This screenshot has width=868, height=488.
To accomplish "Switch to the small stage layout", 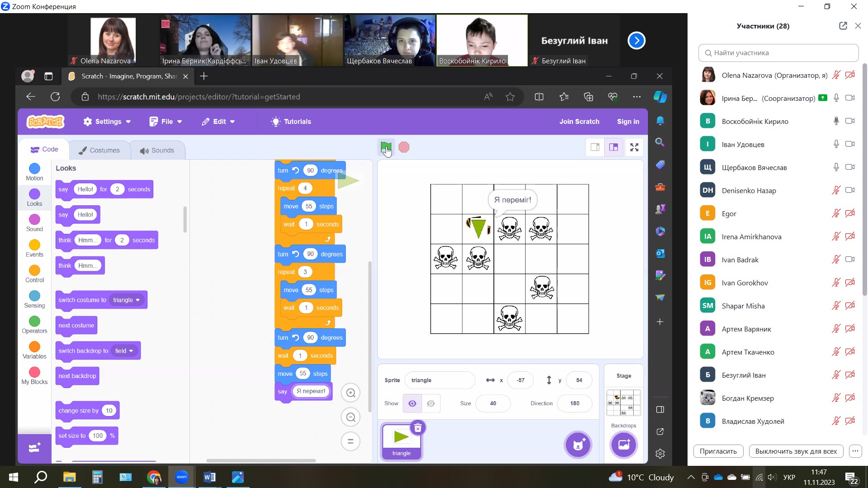I will pos(595,147).
